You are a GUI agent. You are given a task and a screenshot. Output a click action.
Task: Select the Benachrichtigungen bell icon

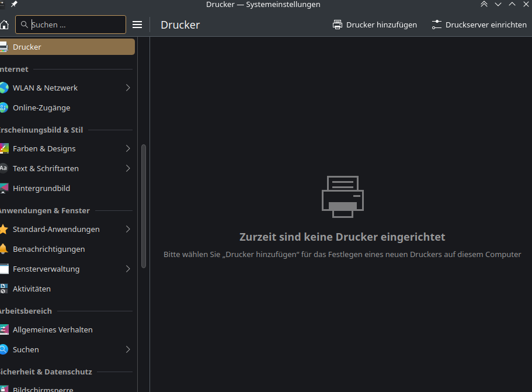pyautogui.click(x=5, y=249)
